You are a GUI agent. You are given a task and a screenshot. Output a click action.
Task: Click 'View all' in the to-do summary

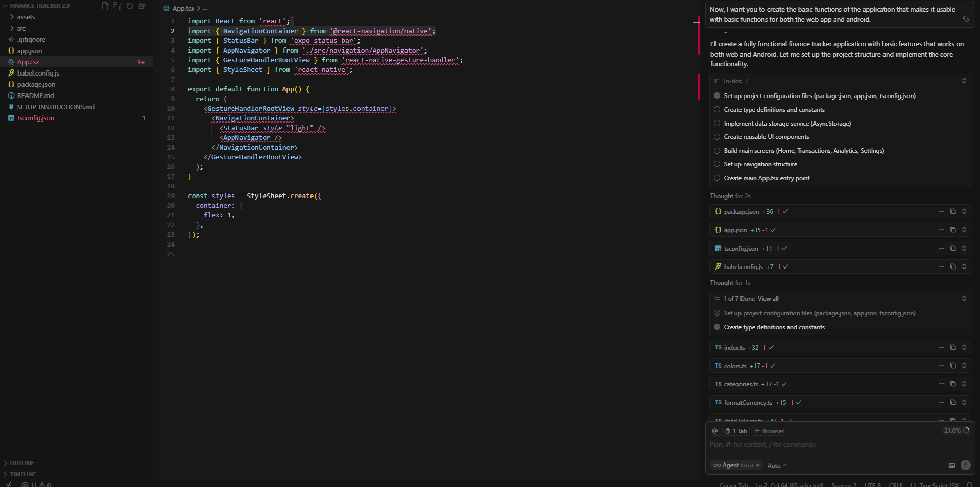point(768,299)
